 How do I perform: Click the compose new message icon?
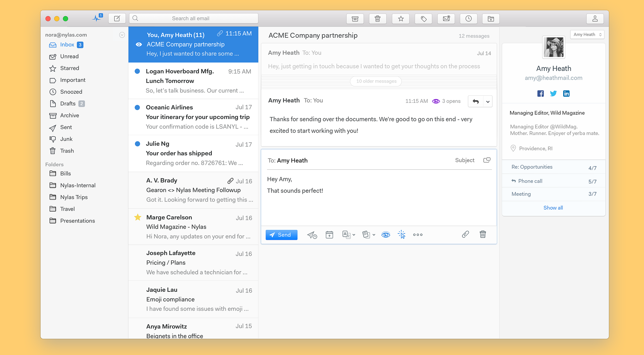point(117,19)
